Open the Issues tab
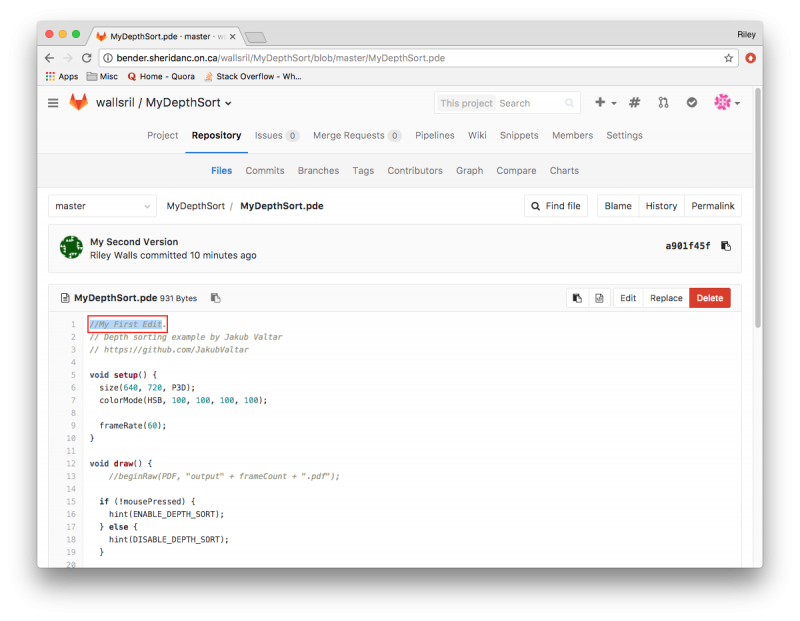 (x=277, y=136)
